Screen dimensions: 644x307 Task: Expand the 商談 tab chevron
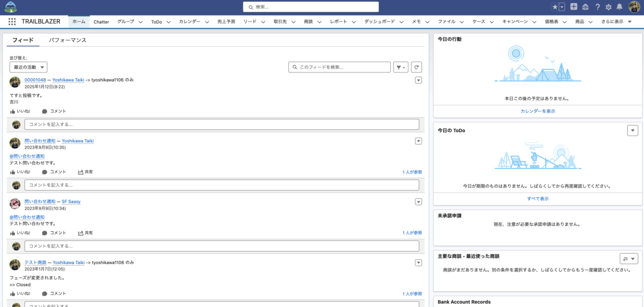point(319,22)
